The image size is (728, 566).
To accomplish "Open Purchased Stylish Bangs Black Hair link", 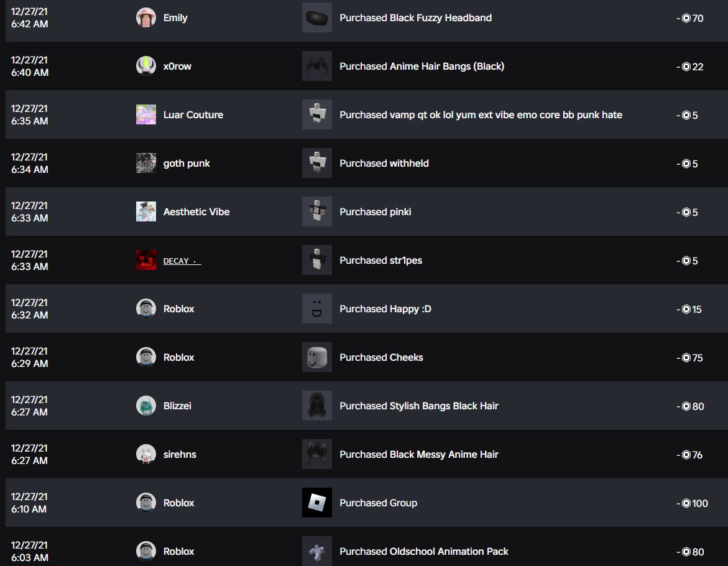I will 419,406.
